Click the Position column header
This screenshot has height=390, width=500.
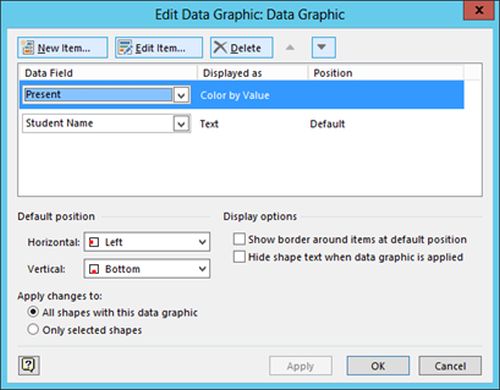pyautogui.click(x=386, y=73)
